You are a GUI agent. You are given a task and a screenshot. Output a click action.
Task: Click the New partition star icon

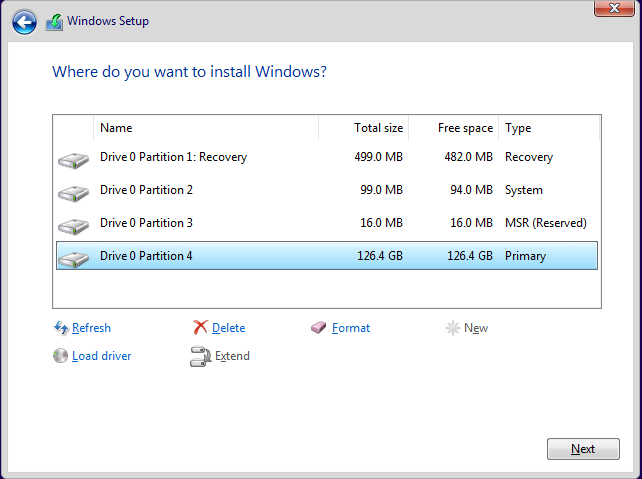[452, 328]
